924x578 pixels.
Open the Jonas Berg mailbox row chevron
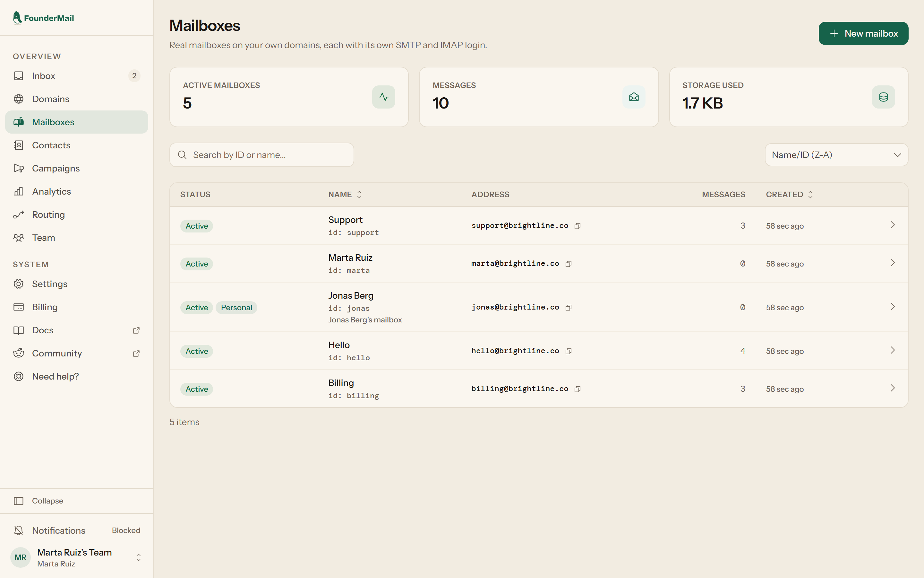tap(893, 307)
